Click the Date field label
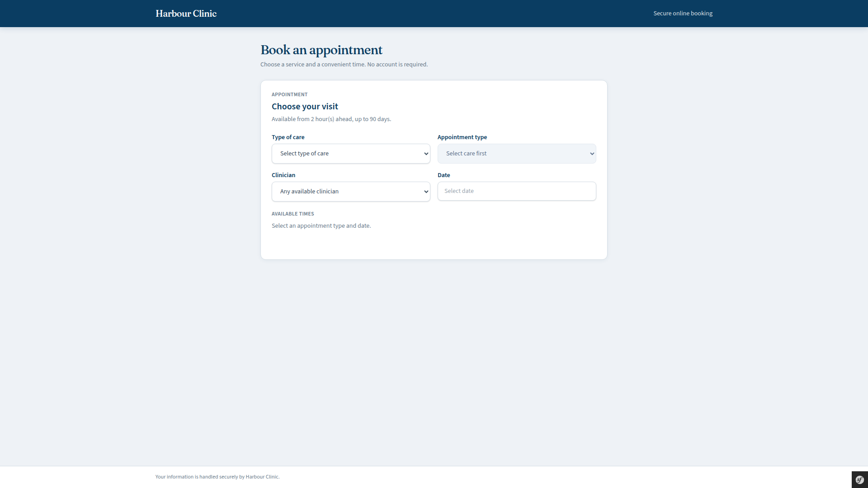Viewport: 868px width, 488px height. 443,175
